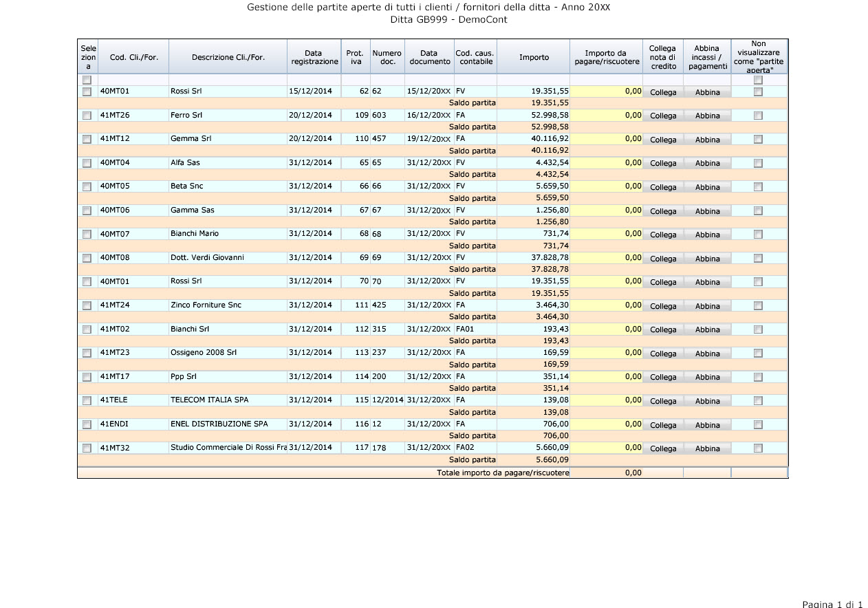Click the Cod. Cli./For. filter field
Image resolution: width=868 pixels, height=608 pixels.
(133, 80)
